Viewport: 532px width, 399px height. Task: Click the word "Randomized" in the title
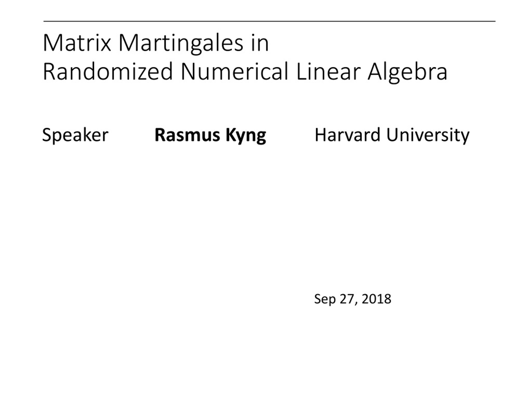pyautogui.click(x=108, y=71)
